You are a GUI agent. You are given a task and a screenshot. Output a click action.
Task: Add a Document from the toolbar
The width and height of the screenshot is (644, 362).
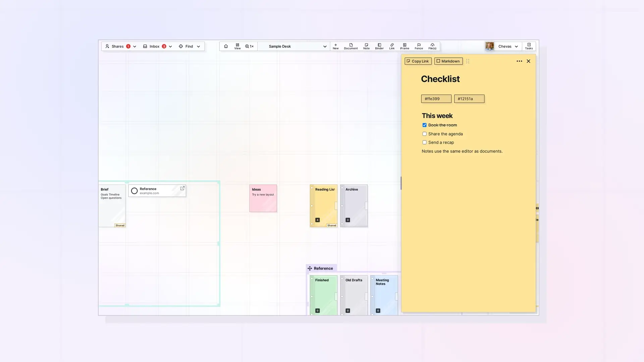click(351, 46)
